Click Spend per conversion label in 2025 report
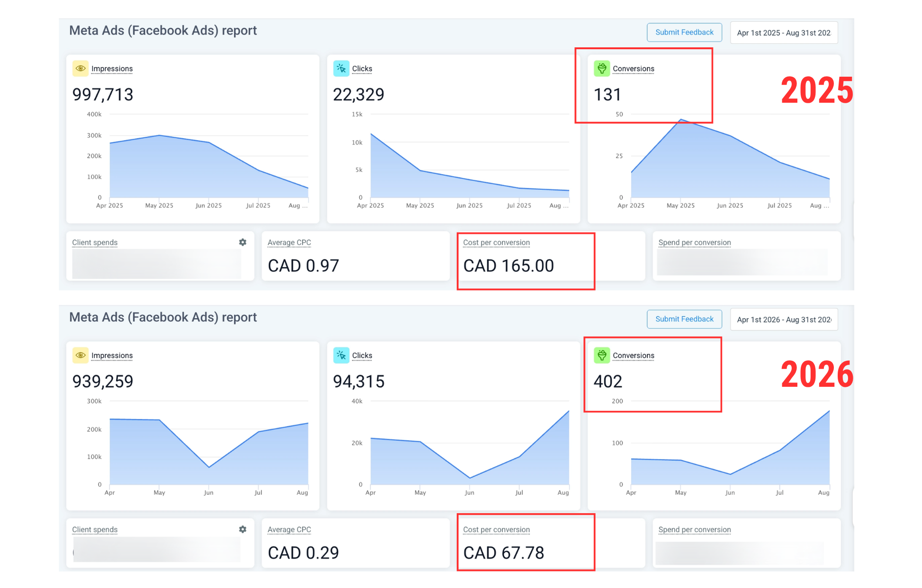This screenshot has width=922, height=588. 695,242
